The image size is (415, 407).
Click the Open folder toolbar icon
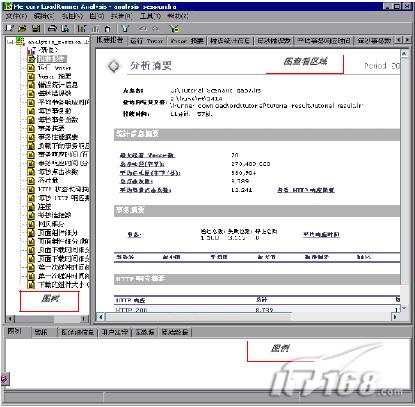point(22,28)
